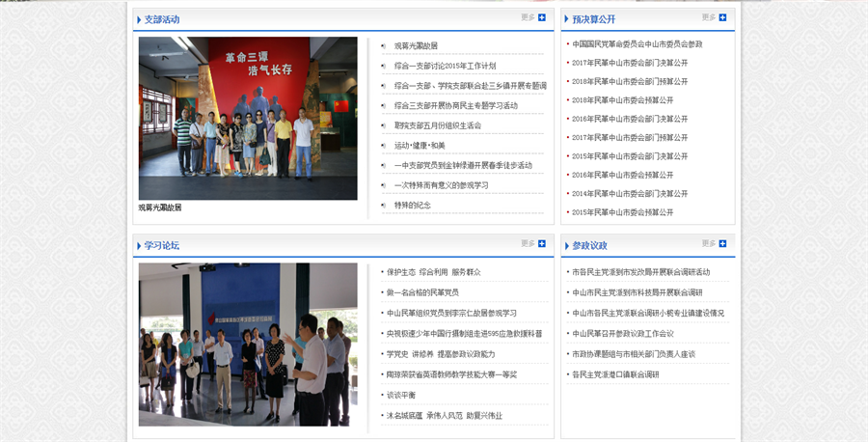
Task: Open 市政协课题组与市相关部门负责人座谈
Action: click(x=634, y=354)
